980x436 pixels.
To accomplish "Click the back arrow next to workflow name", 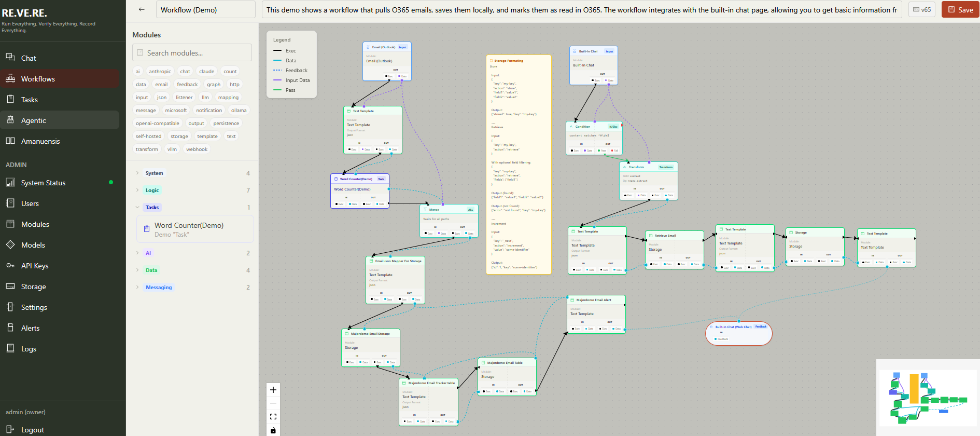I will pos(142,9).
